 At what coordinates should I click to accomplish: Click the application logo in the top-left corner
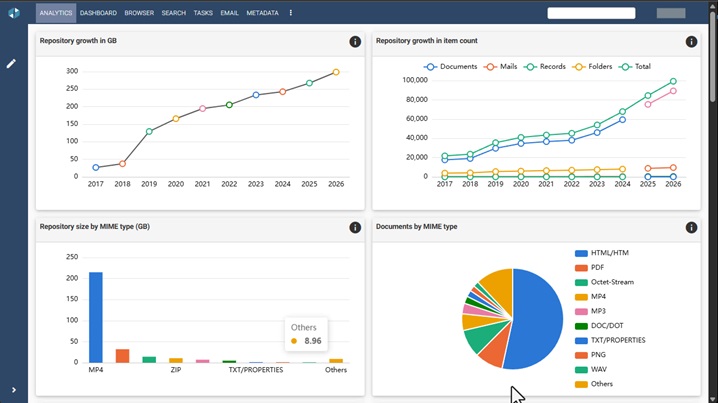[14, 13]
